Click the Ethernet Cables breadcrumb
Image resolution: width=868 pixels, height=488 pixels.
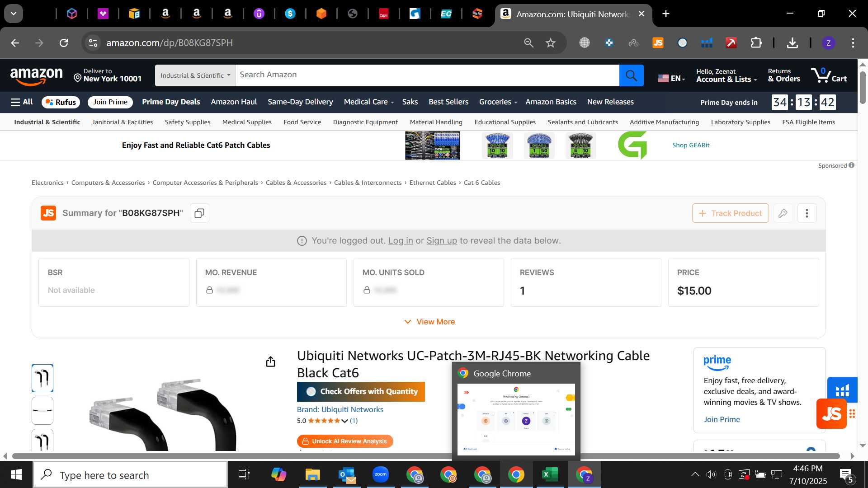point(433,183)
